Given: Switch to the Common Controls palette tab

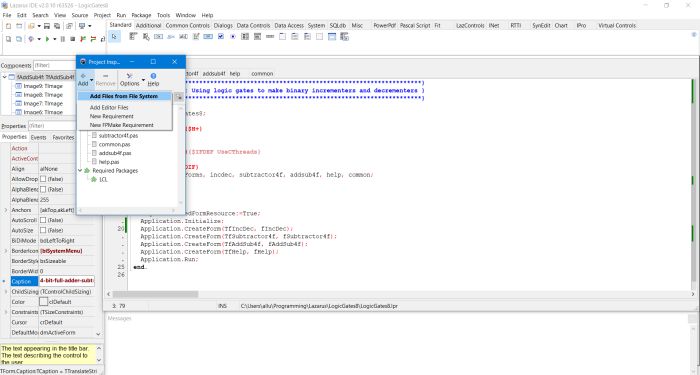Looking at the screenshot, I should coord(188,25).
